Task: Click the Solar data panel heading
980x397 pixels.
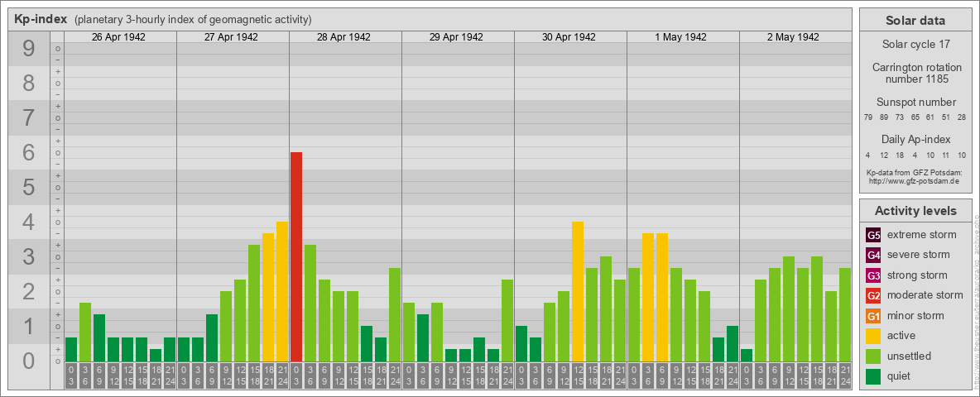Action: pyautogui.click(x=915, y=20)
